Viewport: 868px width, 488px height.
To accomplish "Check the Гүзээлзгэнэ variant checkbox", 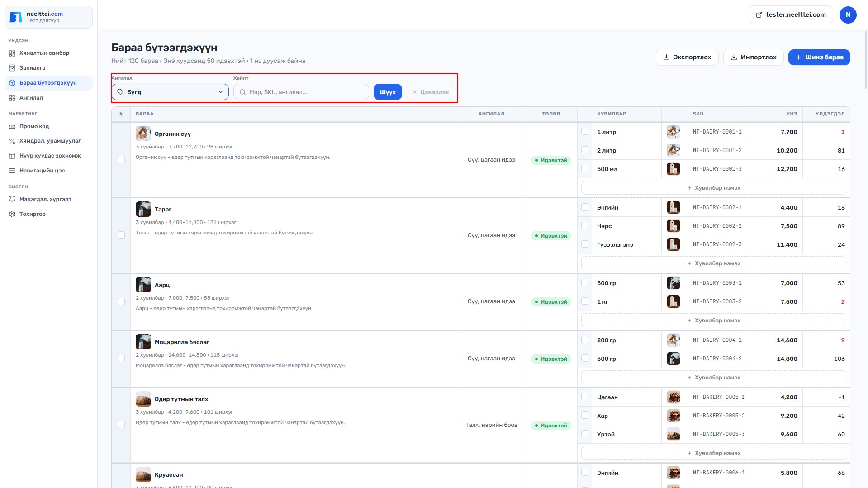I will point(585,244).
